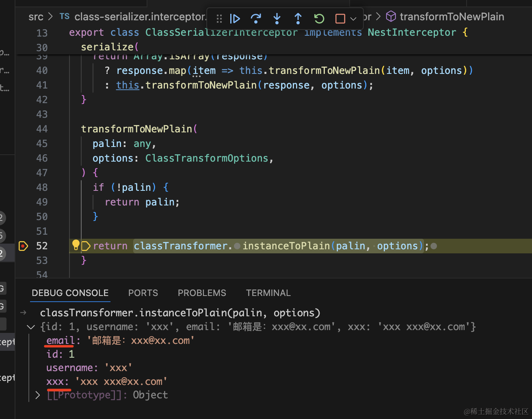
Task: Continue debugging from the debug toolbar
Action: 235,19
